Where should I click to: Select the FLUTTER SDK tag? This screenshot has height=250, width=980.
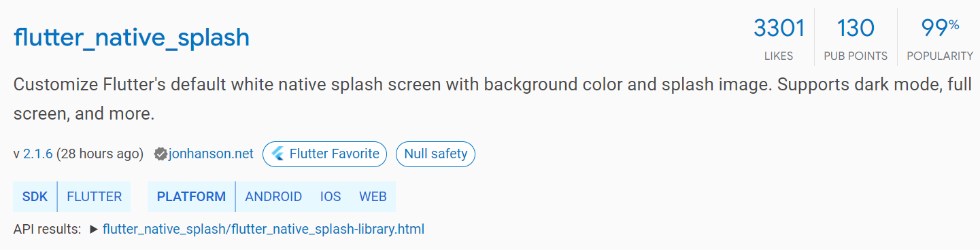coord(95,197)
